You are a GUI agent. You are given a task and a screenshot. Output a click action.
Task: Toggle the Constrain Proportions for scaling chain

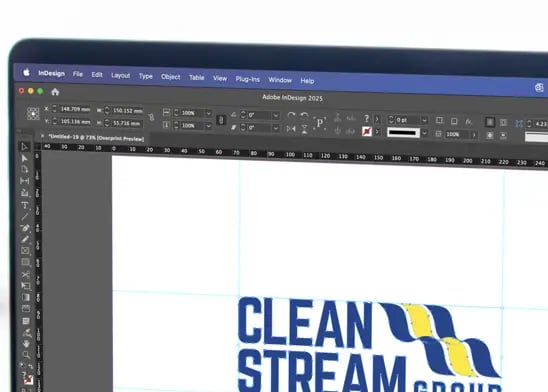[x=221, y=120]
